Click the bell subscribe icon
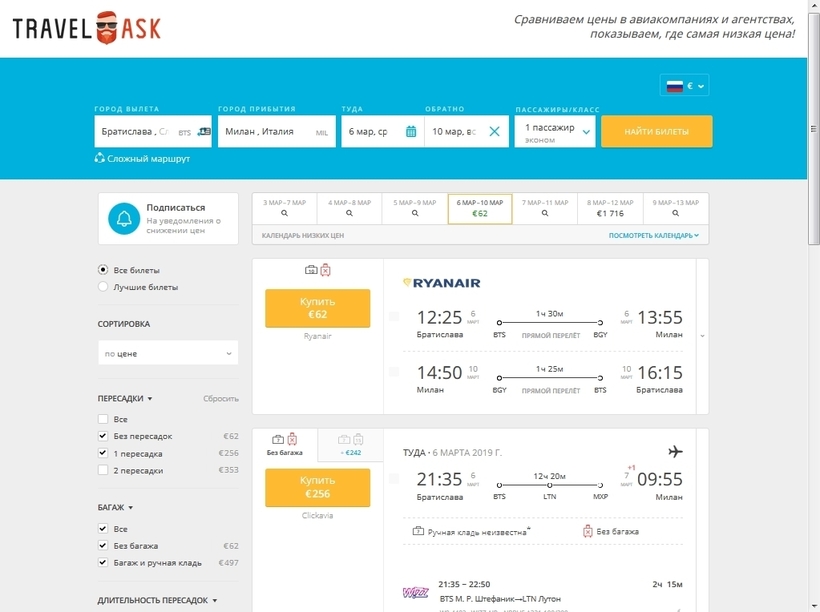The height and width of the screenshot is (612, 820). (x=124, y=219)
